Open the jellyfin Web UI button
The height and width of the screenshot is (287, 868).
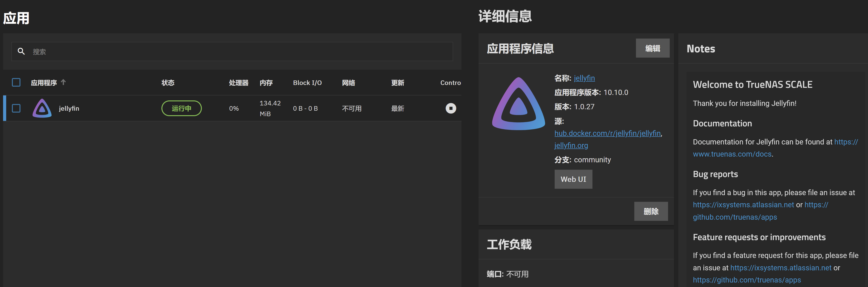(573, 179)
